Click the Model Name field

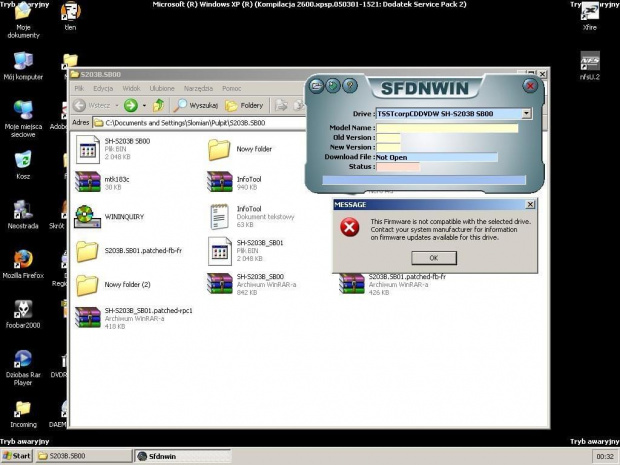447,128
